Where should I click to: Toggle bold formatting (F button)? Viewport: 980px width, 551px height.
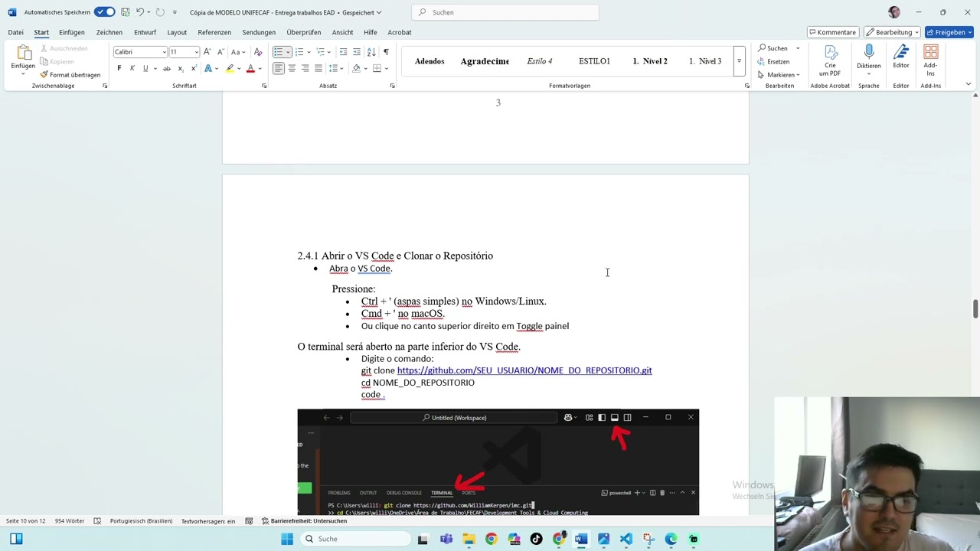pos(119,68)
